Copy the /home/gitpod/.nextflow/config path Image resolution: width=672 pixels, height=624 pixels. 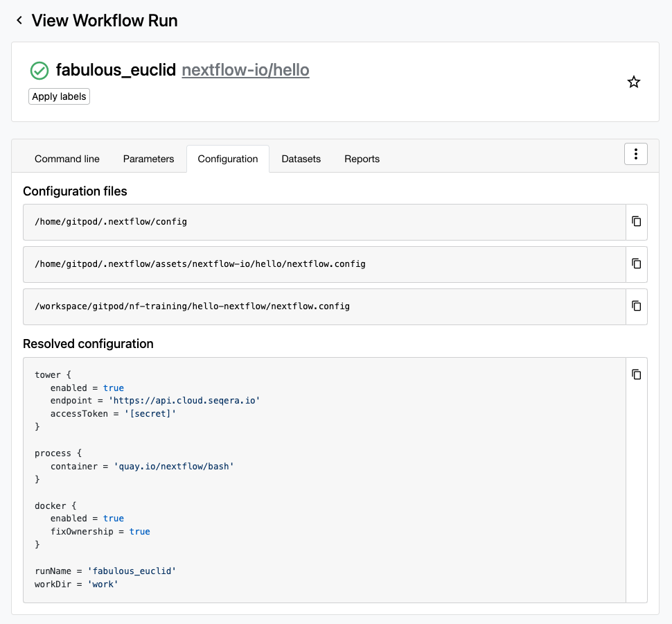click(636, 221)
